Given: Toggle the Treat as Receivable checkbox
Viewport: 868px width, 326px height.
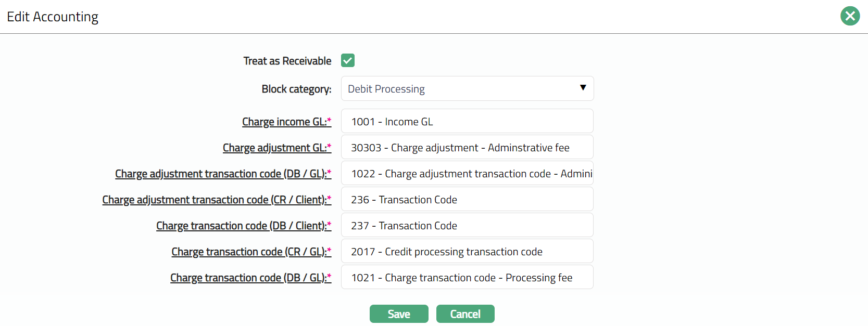Looking at the screenshot, I should tap(347, 61).
